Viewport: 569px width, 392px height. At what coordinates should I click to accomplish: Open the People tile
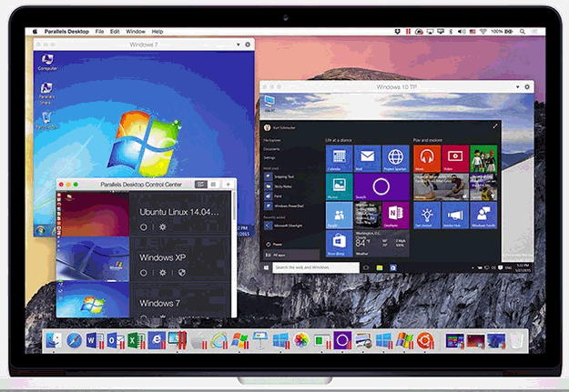339,216
